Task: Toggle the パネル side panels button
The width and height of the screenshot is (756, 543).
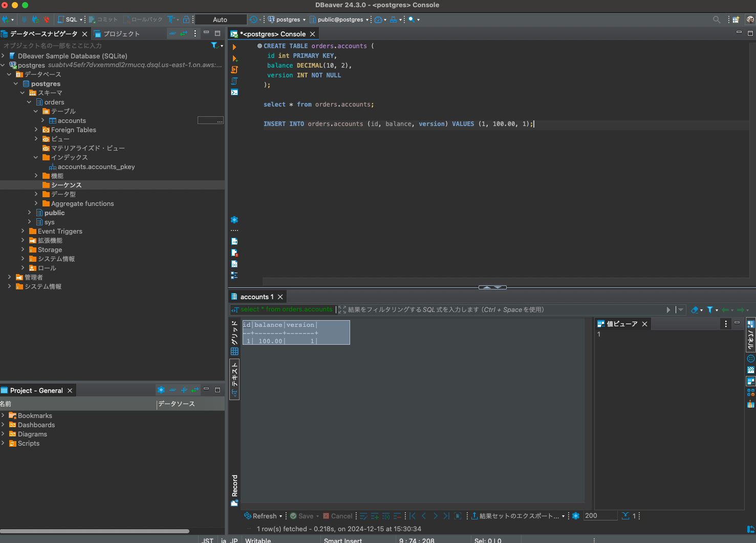Action: point(751,335)
